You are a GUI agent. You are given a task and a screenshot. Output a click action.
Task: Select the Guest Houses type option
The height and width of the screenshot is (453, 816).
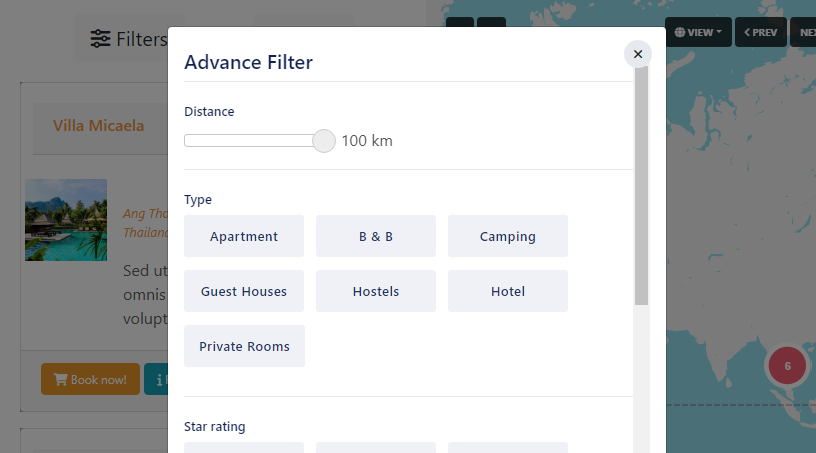point(244,291)
